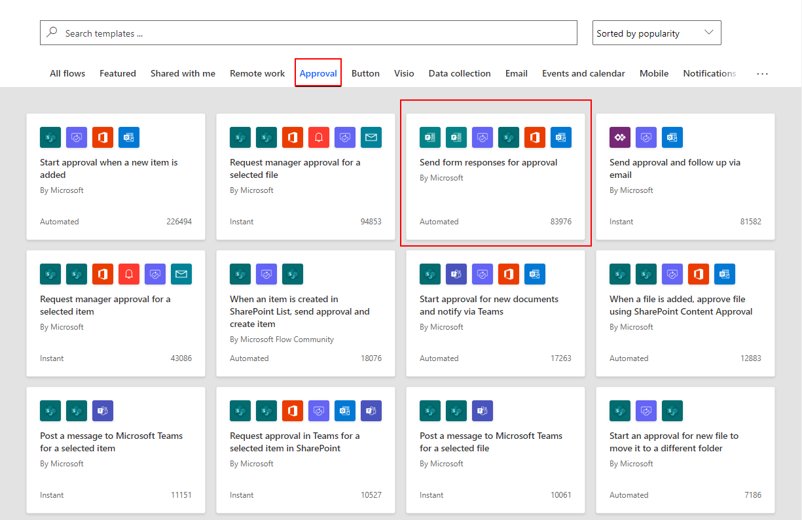Click Outlook icon in Start approval for new documents card
The height and width of the screenshot is (520, 802).
[x=534, y=274]
